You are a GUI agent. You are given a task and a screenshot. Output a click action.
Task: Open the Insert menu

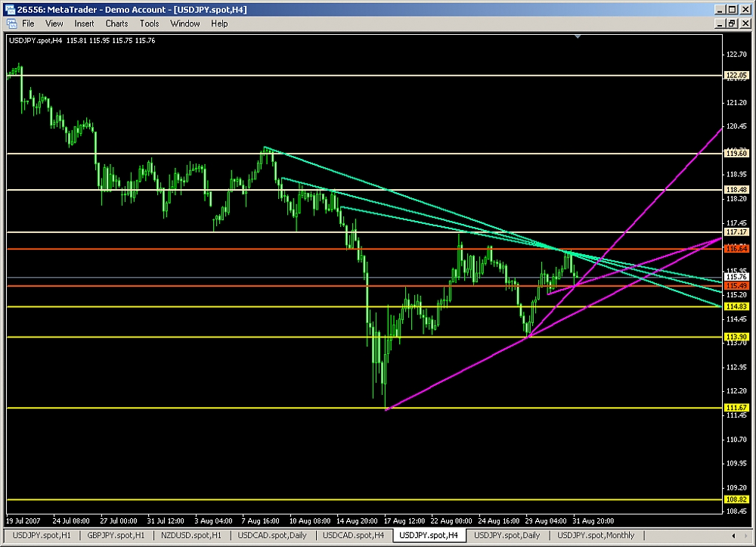[x=84, y=23]
